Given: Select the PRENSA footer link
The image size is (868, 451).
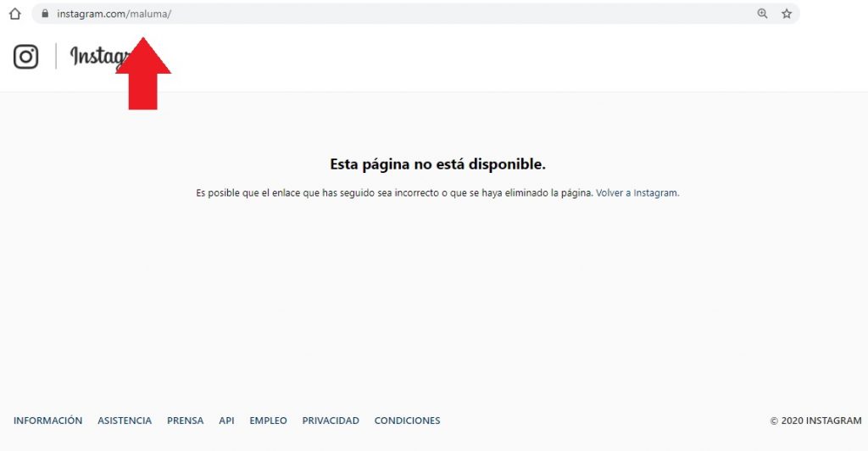Looking at the screenshot, I should point(185,420).
